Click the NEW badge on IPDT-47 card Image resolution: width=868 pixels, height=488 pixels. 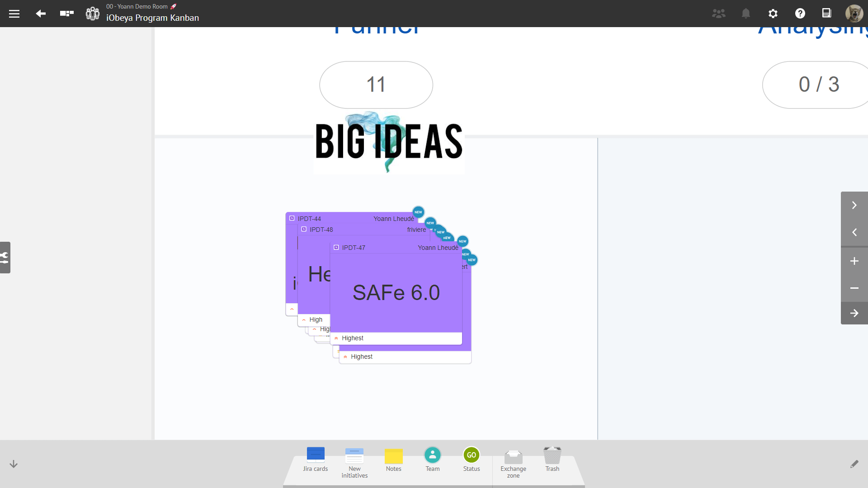pos(462,241)
